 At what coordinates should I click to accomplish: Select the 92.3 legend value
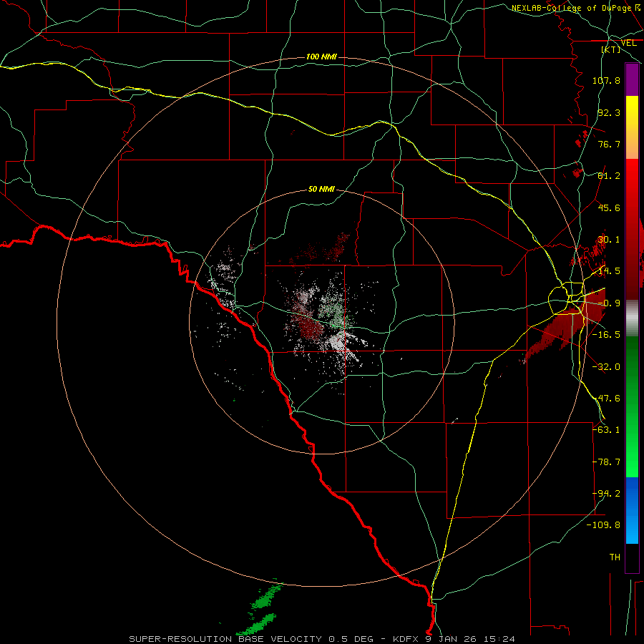pos(609,112)
